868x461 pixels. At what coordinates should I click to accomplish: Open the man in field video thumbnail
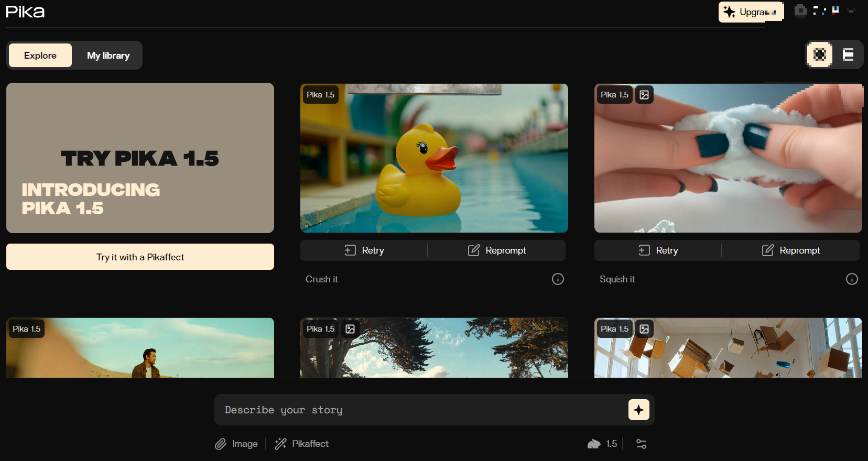click(140, 348)
